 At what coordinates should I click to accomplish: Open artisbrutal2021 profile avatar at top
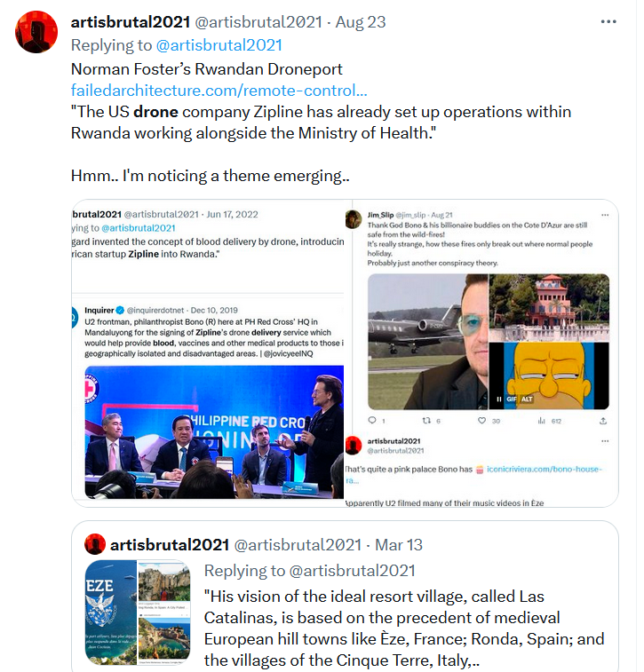tap(36, 32)
